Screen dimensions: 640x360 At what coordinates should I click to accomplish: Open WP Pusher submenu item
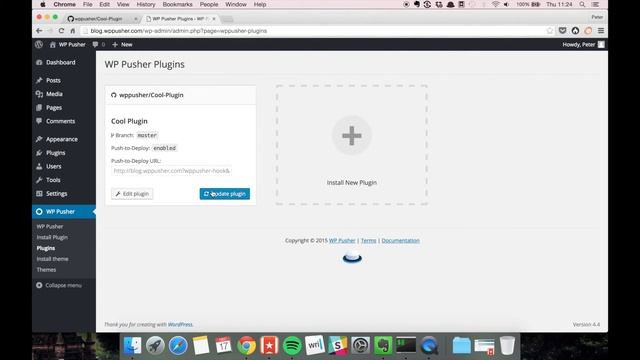click(50, 227)
